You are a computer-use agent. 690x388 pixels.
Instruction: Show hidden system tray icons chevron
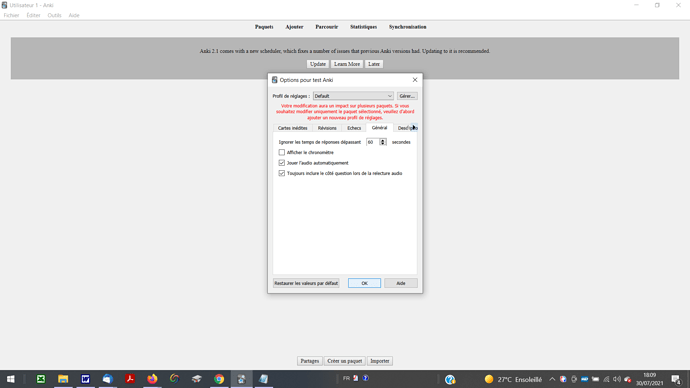(x=552, y=379)
